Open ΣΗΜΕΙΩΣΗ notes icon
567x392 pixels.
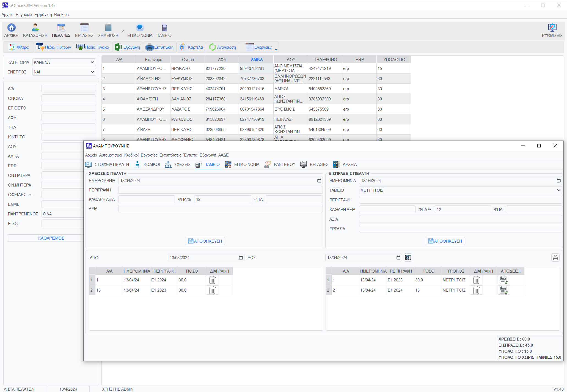coord(108,30)
